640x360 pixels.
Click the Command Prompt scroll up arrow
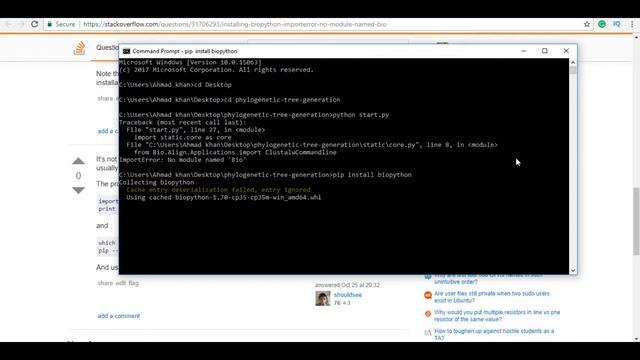point(573,62)
